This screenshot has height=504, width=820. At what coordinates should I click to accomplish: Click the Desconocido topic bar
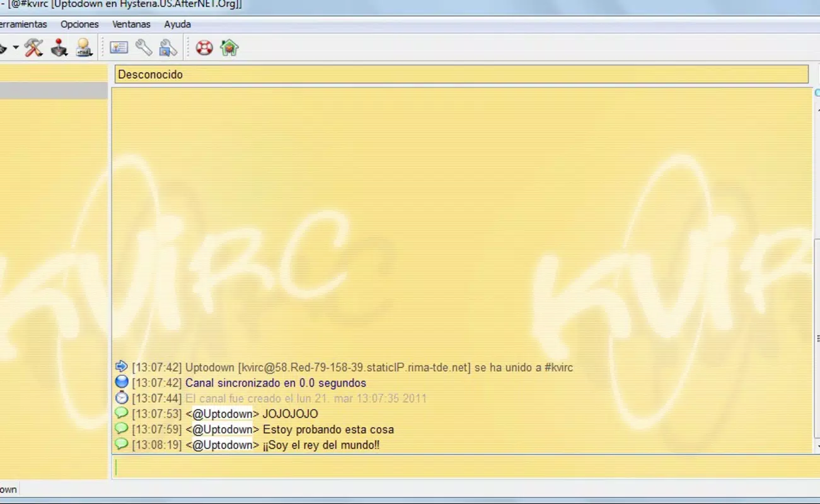461,74
